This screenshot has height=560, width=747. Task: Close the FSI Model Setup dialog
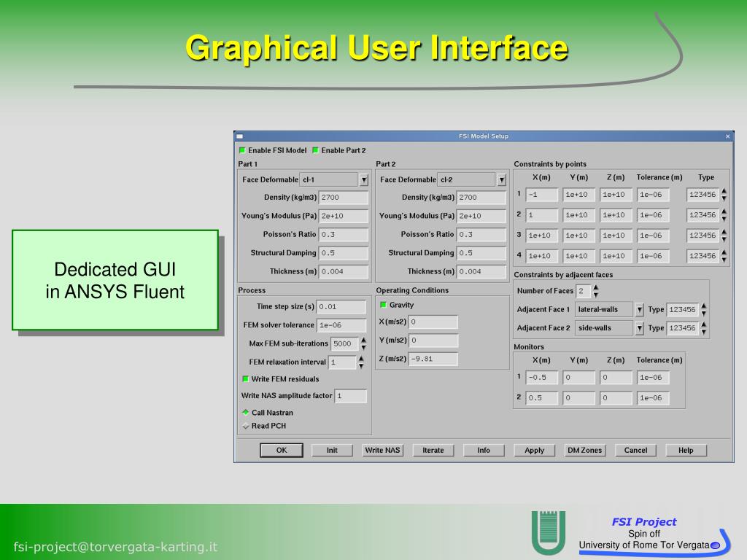click(x=727, y=136)
